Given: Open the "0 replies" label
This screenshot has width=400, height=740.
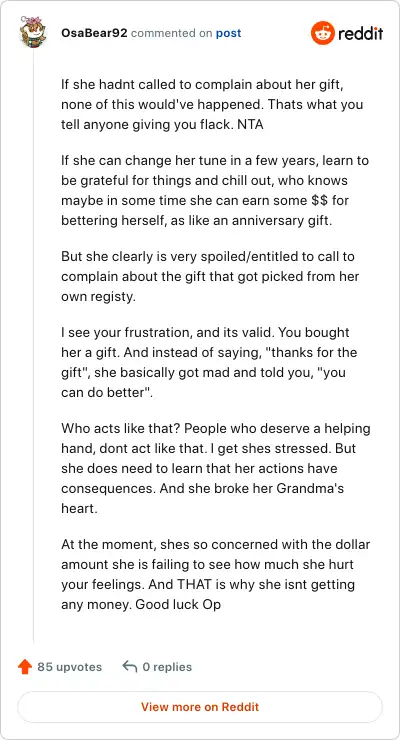Looking at the screenshot, I should point(167,667).
